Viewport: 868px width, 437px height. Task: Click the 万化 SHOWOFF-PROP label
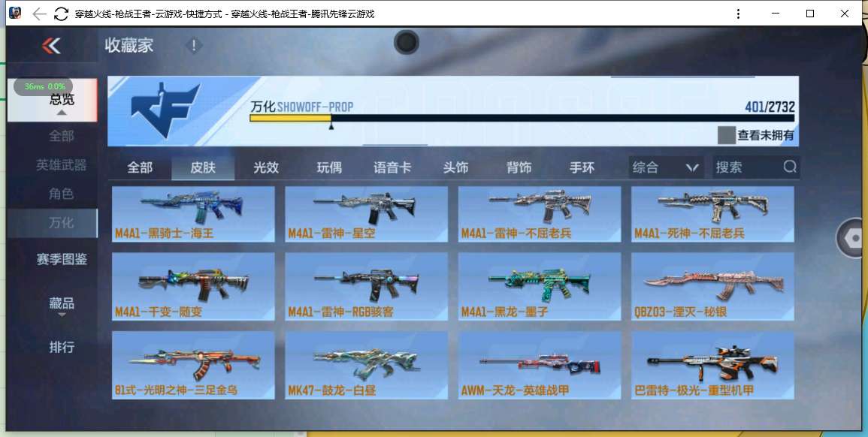301,106
